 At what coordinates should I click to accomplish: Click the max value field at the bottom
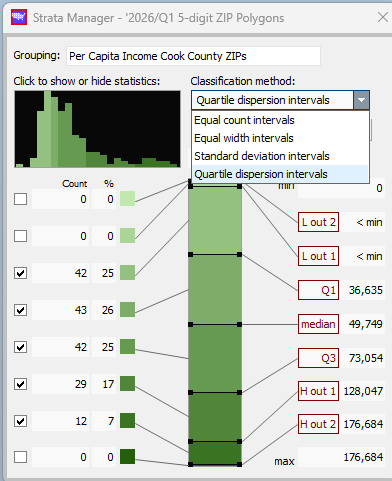pyautogui.click(x=341, y=457)
